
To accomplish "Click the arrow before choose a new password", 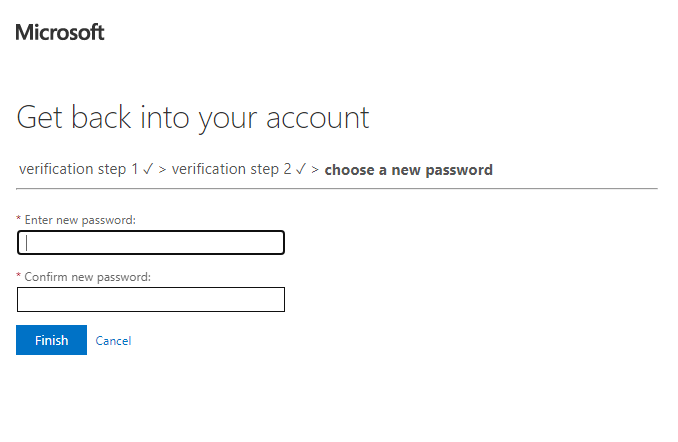I will point(315,170).
